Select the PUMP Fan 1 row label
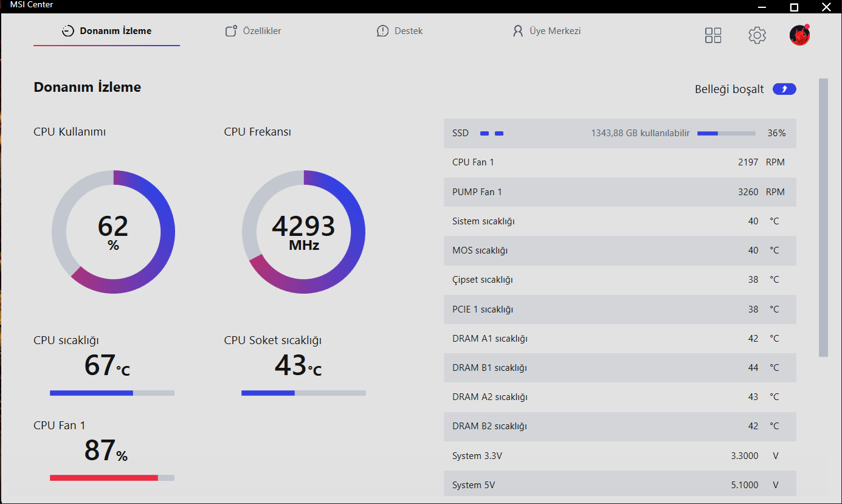The image size is (842, 504). pyautogui.click(x=477, y=192)
